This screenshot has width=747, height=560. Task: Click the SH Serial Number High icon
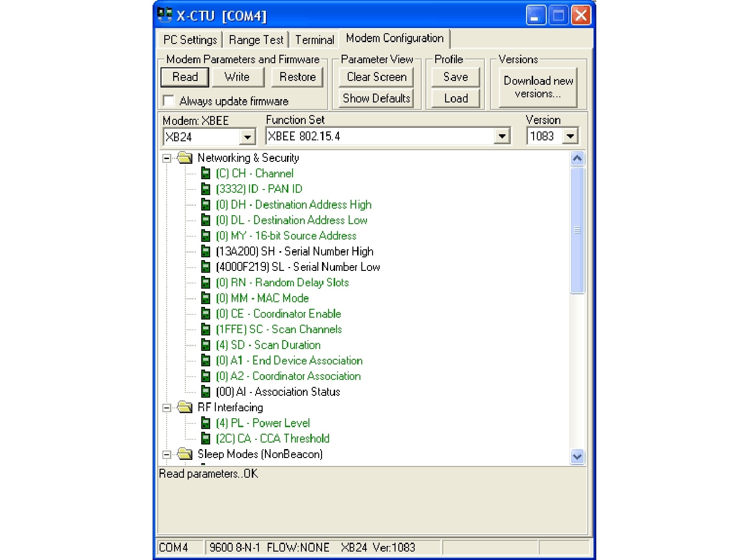click(x=205, y=251)
